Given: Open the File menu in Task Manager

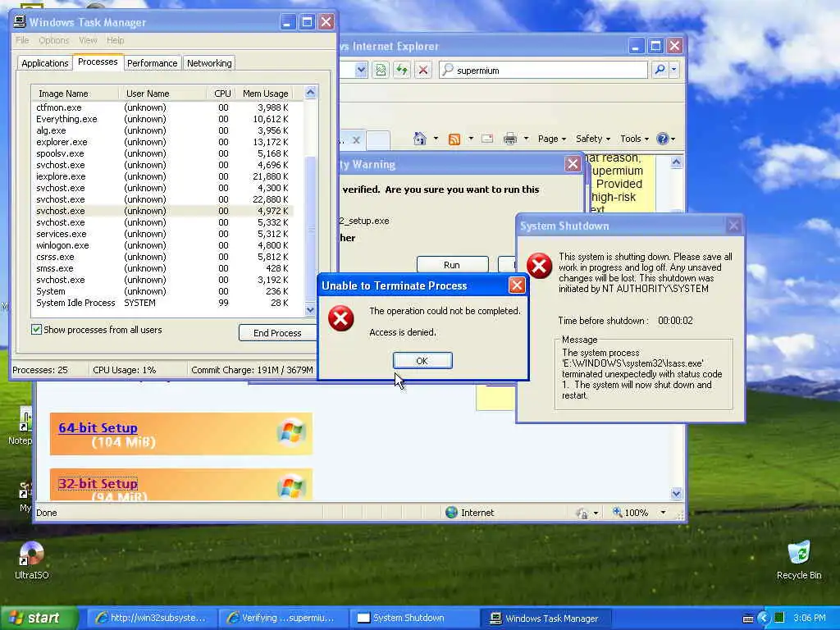Looking at the screenshot, I should (22, 40).
